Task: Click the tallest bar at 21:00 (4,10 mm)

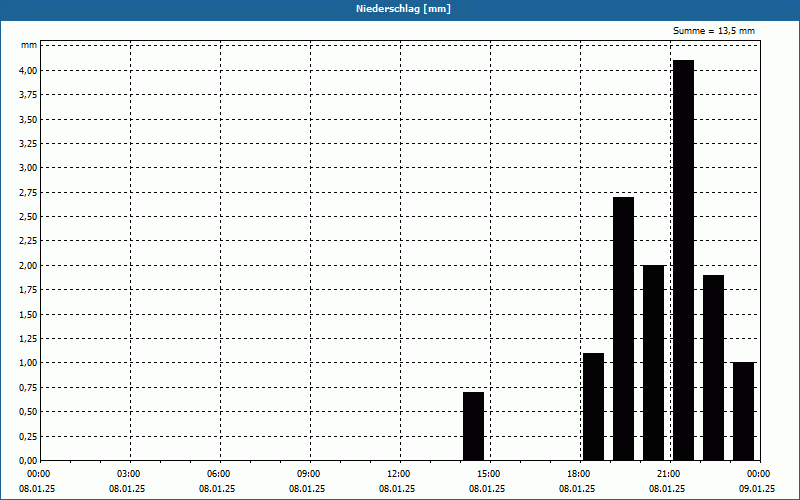Action: click(684, 260)
